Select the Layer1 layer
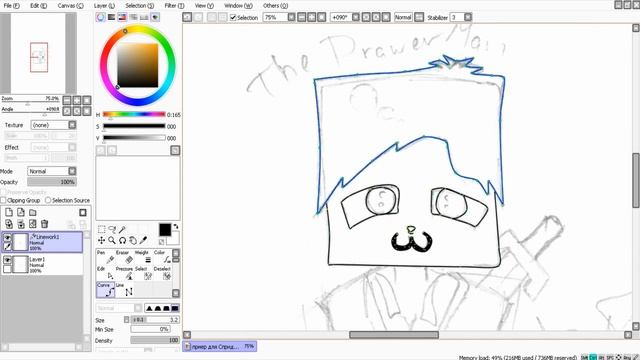The height and width of the screenshot is (360, 640). click(x=42, y=264)
